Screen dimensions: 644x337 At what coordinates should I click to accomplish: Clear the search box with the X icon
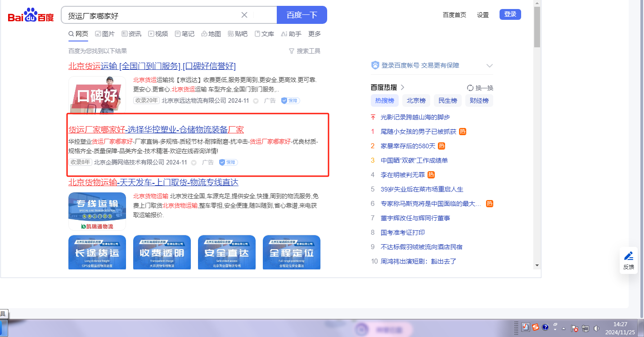tap(244, 15)
